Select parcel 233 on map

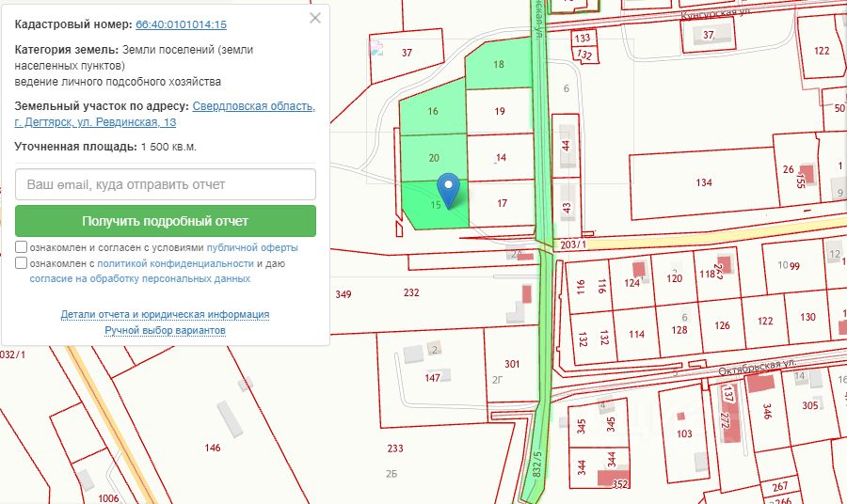click(x=395, y=449)
